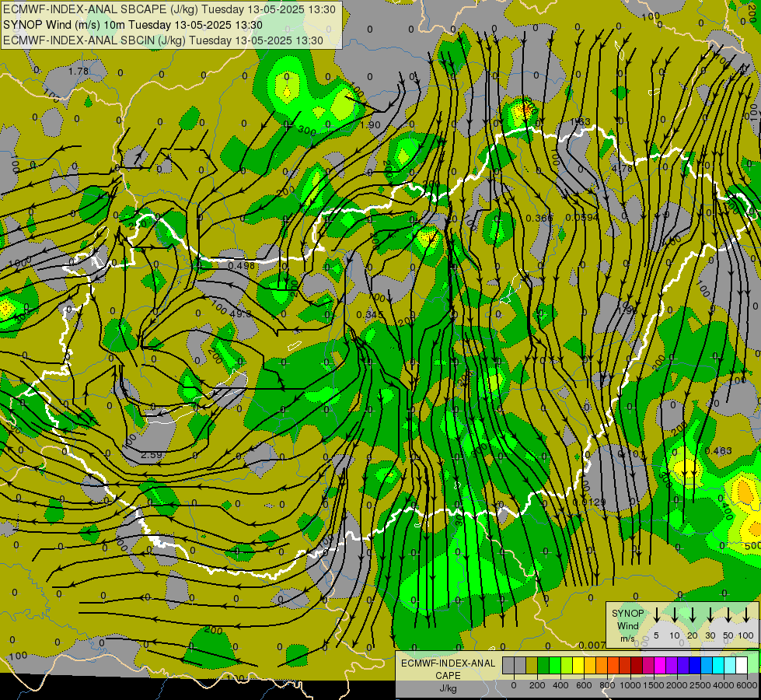The width and height of the screenshot is (761, 700).
Task: Pick the olive swatch in CAPE colorbar
Action: (532, 665)
